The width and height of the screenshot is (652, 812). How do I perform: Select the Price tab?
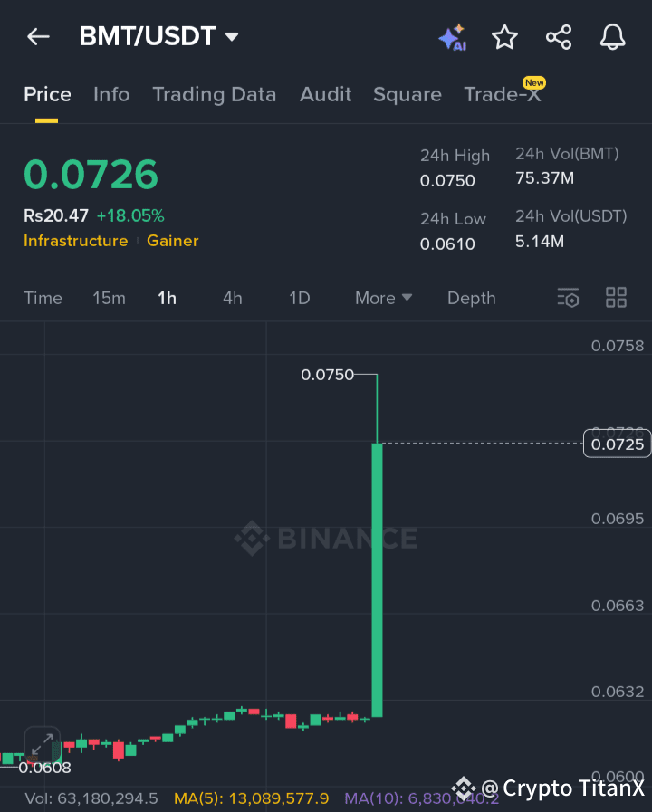pos(47,95)
